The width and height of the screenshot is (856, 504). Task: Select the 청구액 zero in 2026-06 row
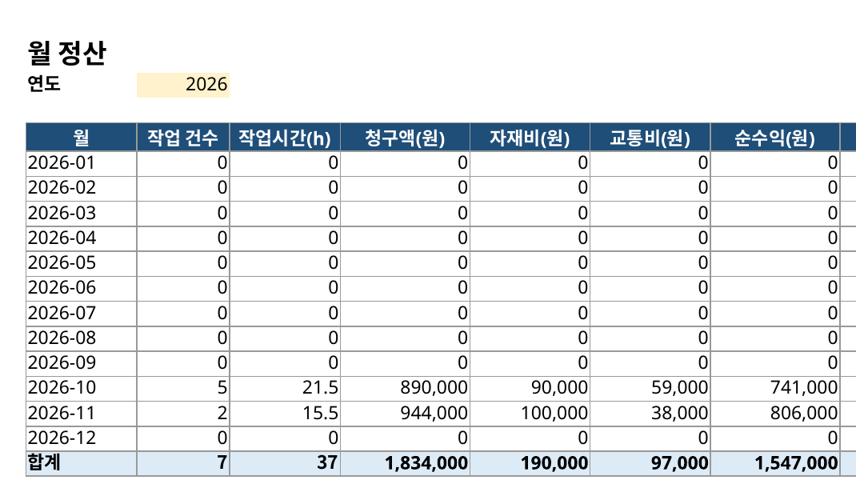[405, 288]
